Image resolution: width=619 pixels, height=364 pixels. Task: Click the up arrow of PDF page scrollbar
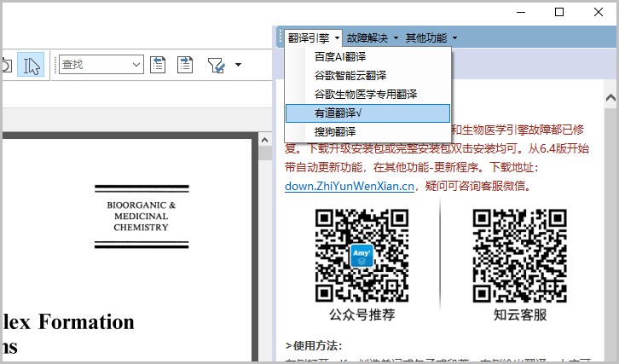(265, 140)
